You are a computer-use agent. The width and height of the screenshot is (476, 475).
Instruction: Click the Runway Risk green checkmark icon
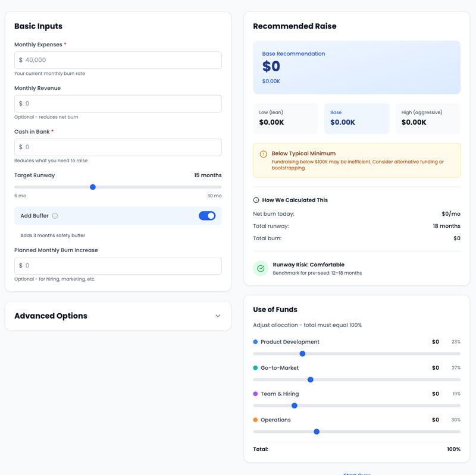coord(261,269)
